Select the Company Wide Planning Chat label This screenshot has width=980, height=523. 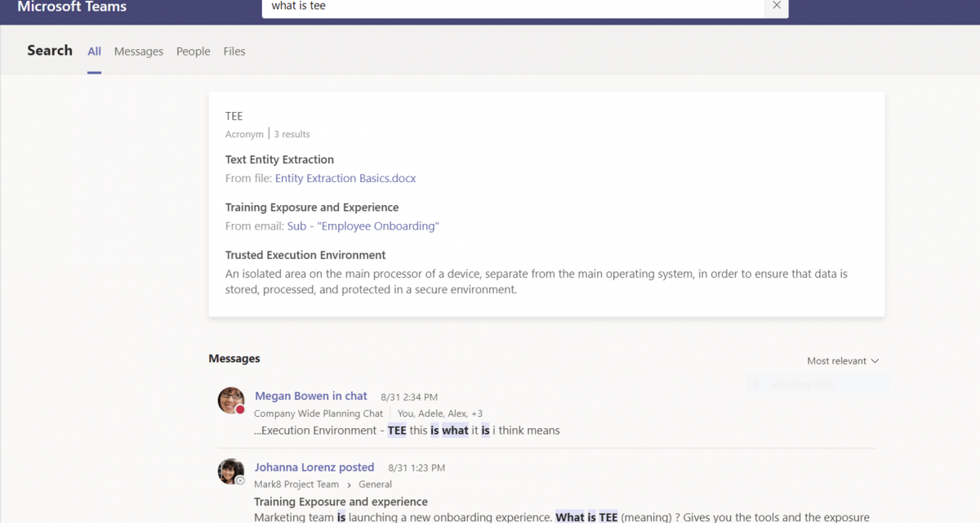click(x=318, y=413)
